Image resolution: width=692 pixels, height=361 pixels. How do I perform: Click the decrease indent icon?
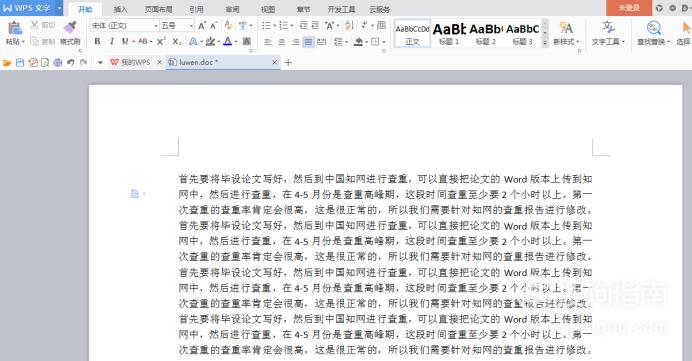click(303, 26)
